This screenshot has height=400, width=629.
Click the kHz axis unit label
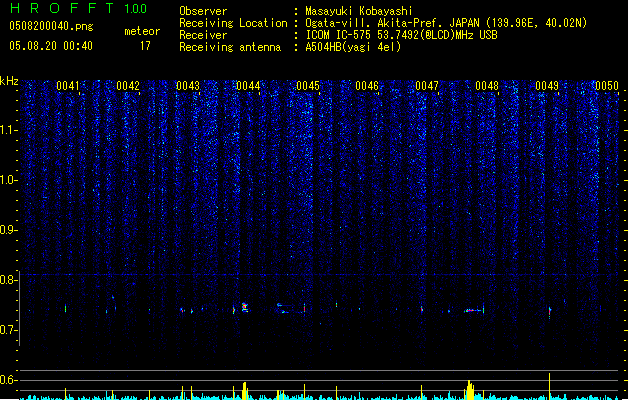point(9,81)
